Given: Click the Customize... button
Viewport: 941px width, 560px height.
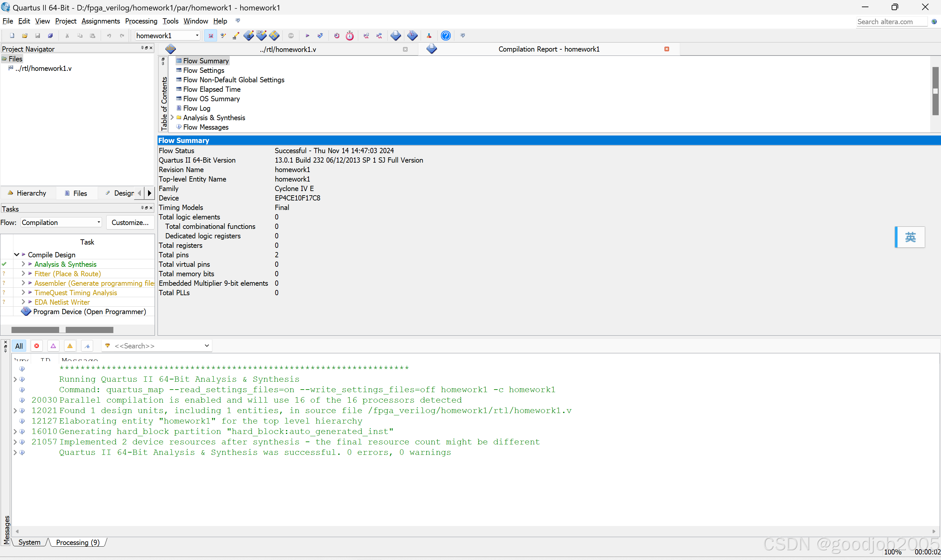Looking at the screenshot, I should point(130,223).
